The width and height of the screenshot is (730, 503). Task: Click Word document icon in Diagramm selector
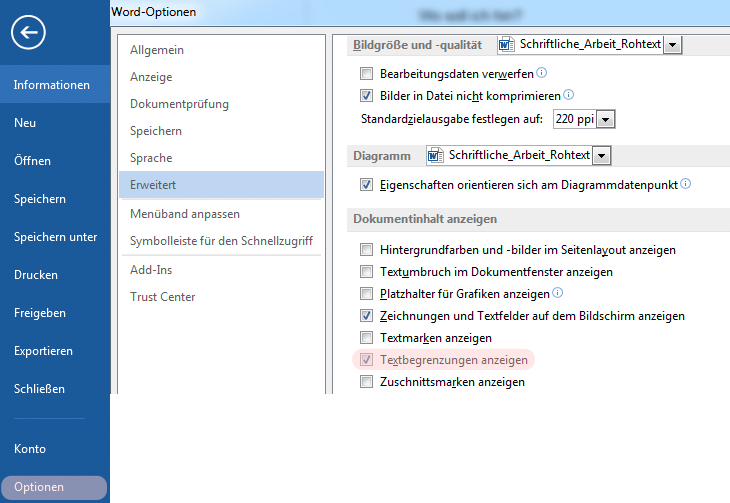tap(435, 155)
